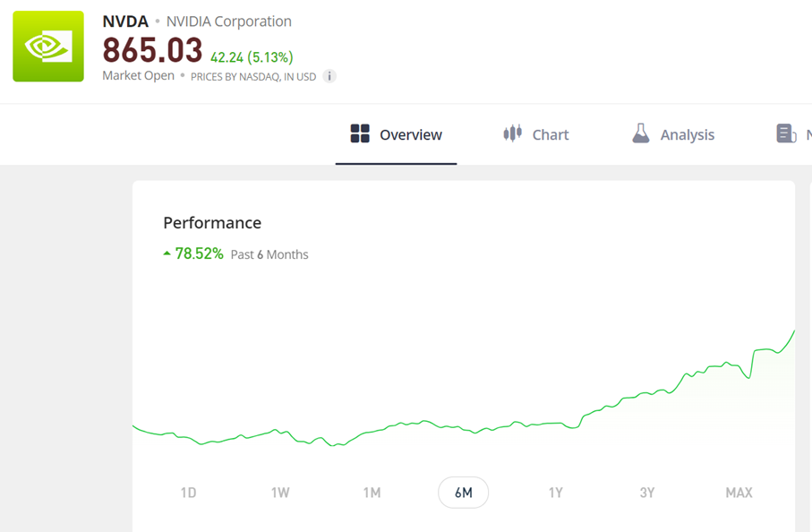Click the Market Open status text

(x=138, y=75)
